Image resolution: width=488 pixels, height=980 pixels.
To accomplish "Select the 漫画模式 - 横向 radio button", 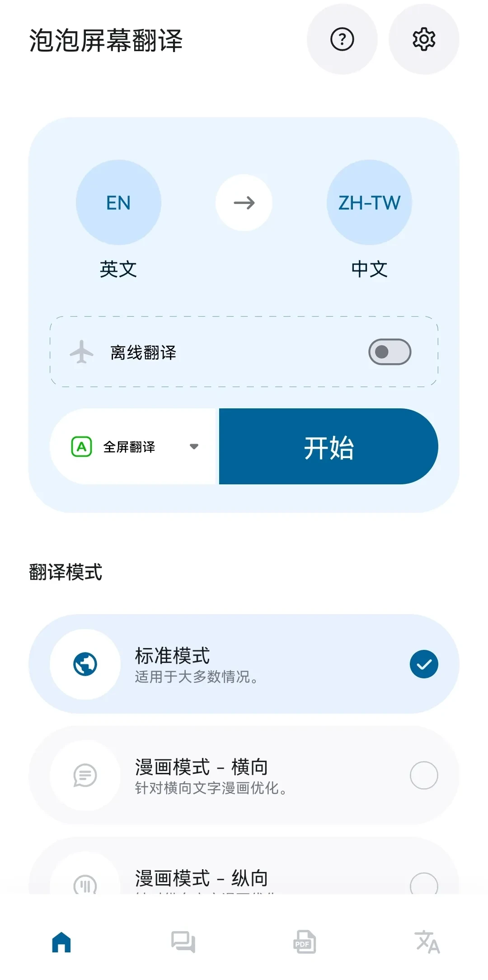I will click(x=423, y=775).
